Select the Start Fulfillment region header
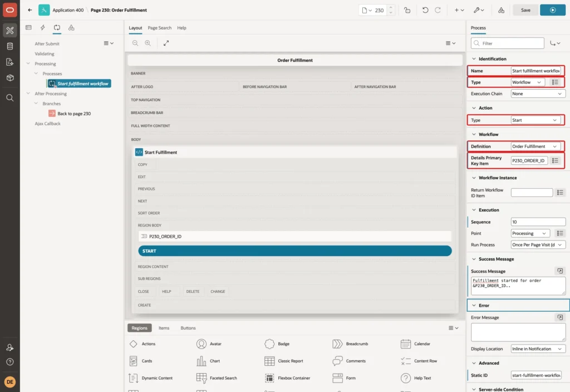This screenshot has width=570, height=392. (295, 153)
